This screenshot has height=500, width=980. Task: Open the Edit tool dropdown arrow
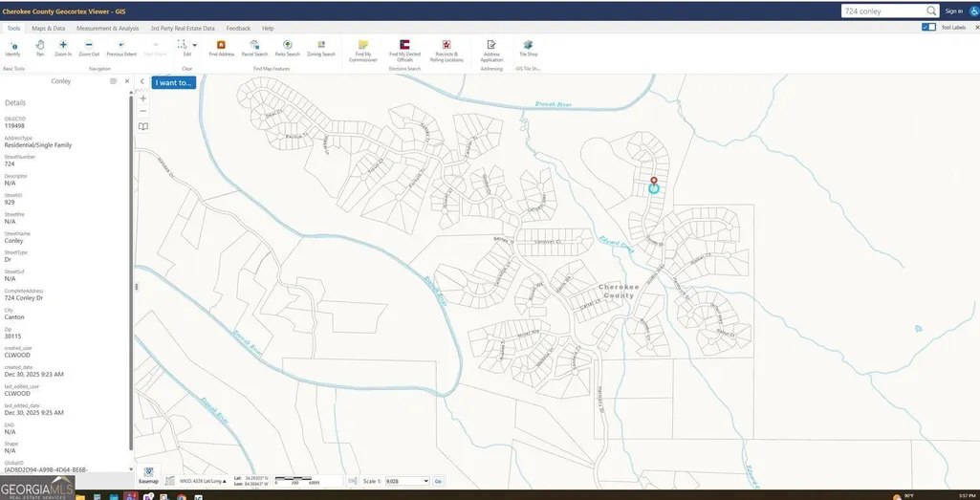pyautogui.click(x=194, y=45)
